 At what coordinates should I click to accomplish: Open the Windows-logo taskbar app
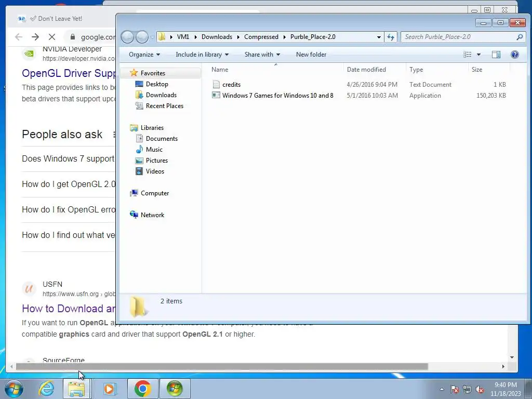pyautogui.click(x=175, y=389)
